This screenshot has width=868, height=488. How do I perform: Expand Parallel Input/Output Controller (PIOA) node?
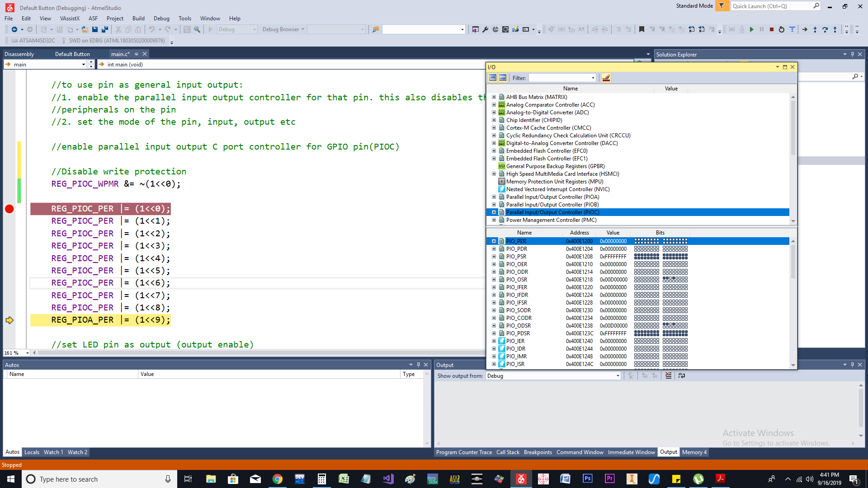point(494,197)
